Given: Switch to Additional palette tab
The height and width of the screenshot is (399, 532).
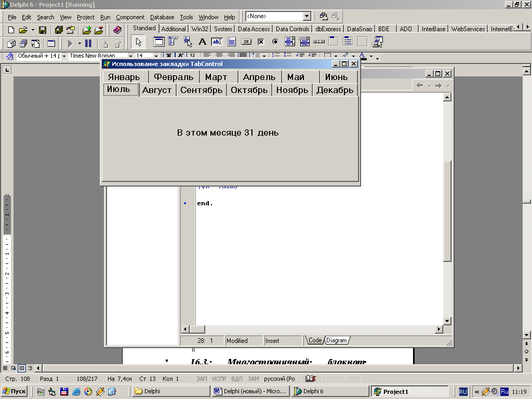Looking at the screenshot, I should pyautogui.click(x=174, y=29).
